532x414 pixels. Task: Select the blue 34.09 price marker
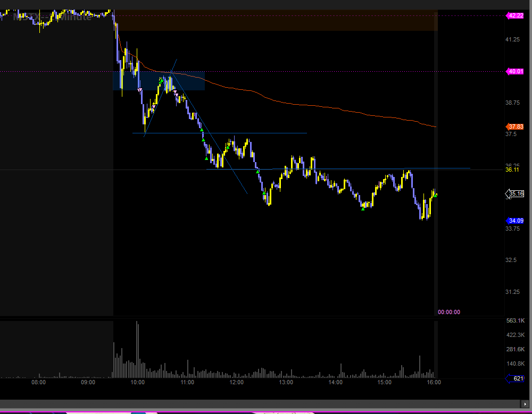tap(515, 221)
